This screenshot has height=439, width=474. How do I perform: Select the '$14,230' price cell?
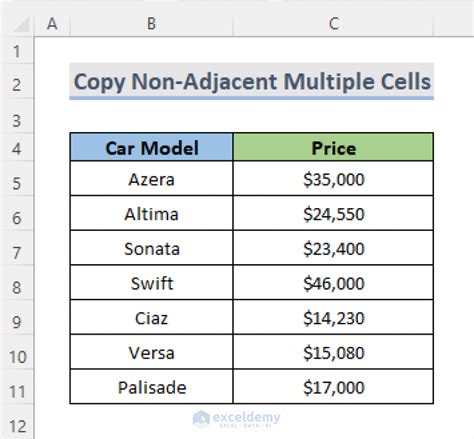[x=333, y=317]
